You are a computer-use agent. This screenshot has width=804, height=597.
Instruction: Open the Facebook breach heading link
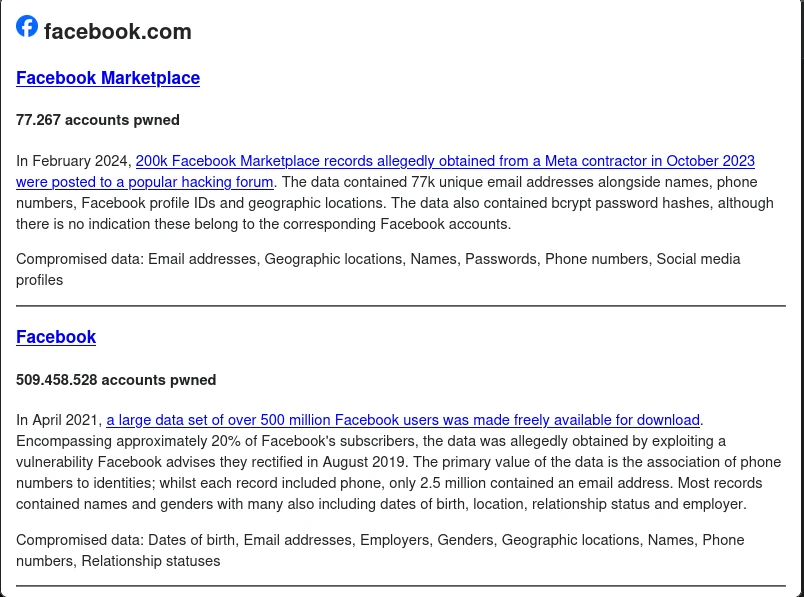click(x=56, y=337)
